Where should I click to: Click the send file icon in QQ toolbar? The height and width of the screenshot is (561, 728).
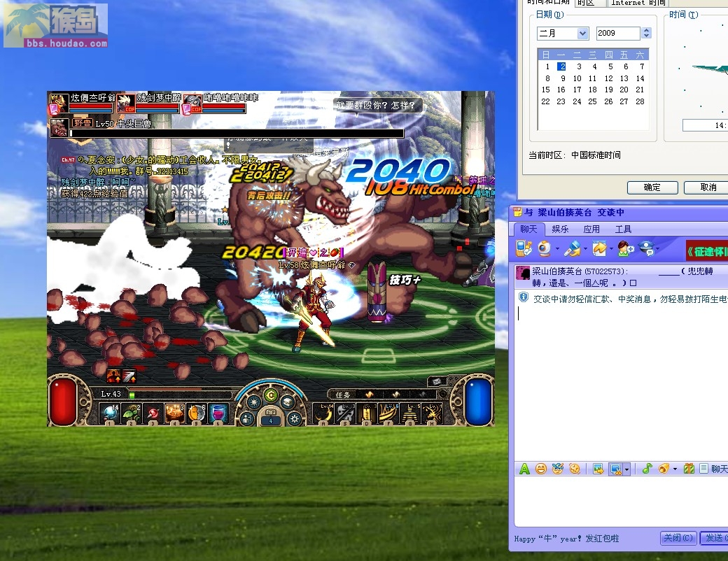pos(599,249)
